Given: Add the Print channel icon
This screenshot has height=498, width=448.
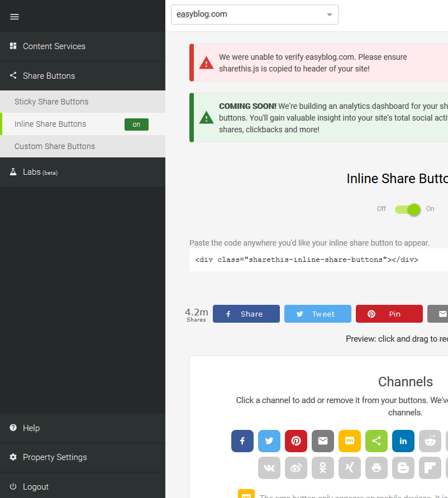Looking at the screenshot, I should pyautogui.click(x=376, y=468).
